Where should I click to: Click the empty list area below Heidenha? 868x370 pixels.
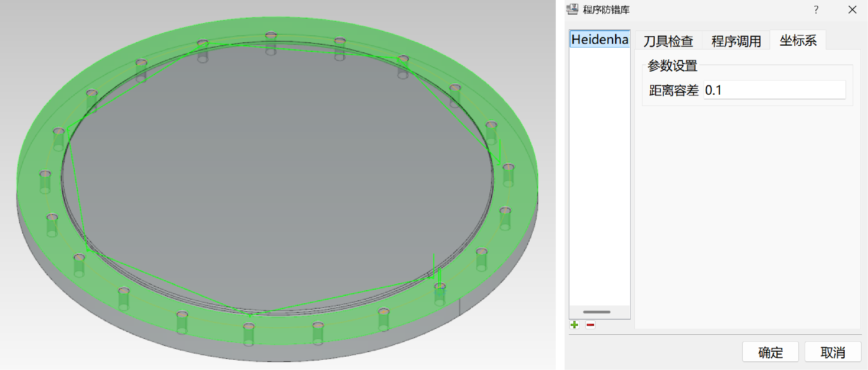click(x=600, y=169)
